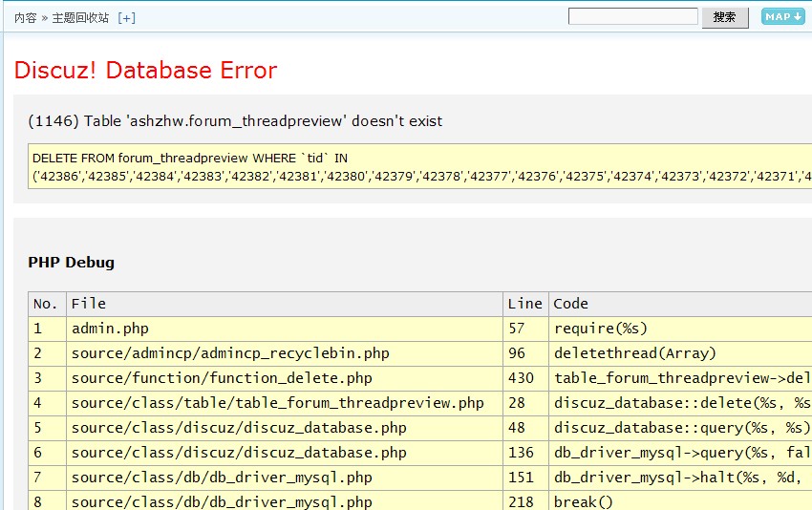Viewport: 812px width, 510px height.
Task: Click admin.php file cell
Action: [285, 329]
